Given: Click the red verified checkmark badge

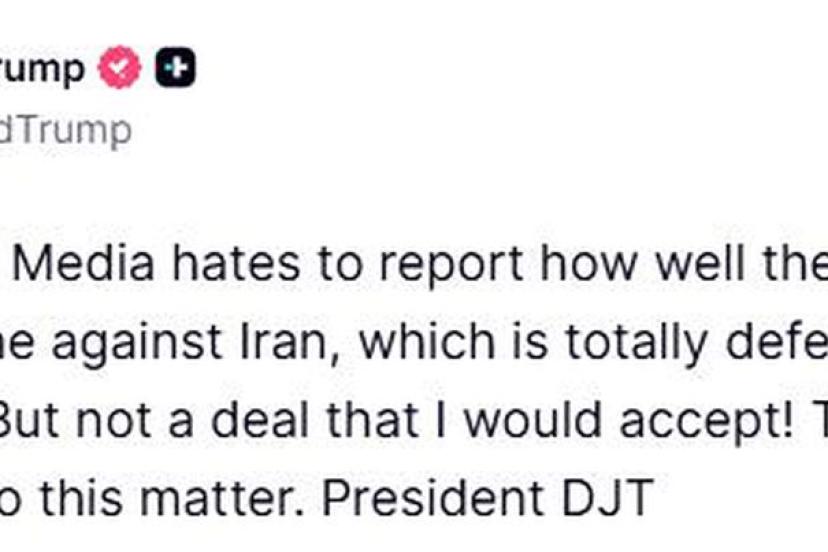Looking at the screenshot, I should pos(119,68).
